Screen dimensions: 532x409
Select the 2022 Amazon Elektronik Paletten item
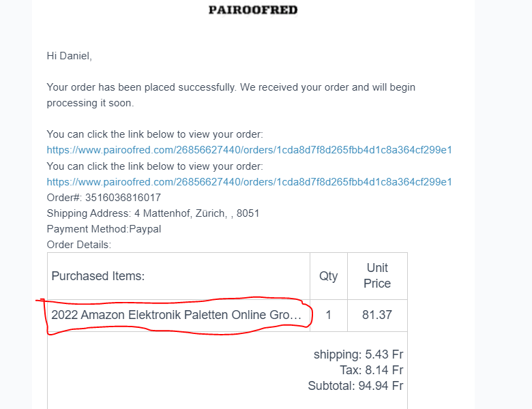click(176, 315)
